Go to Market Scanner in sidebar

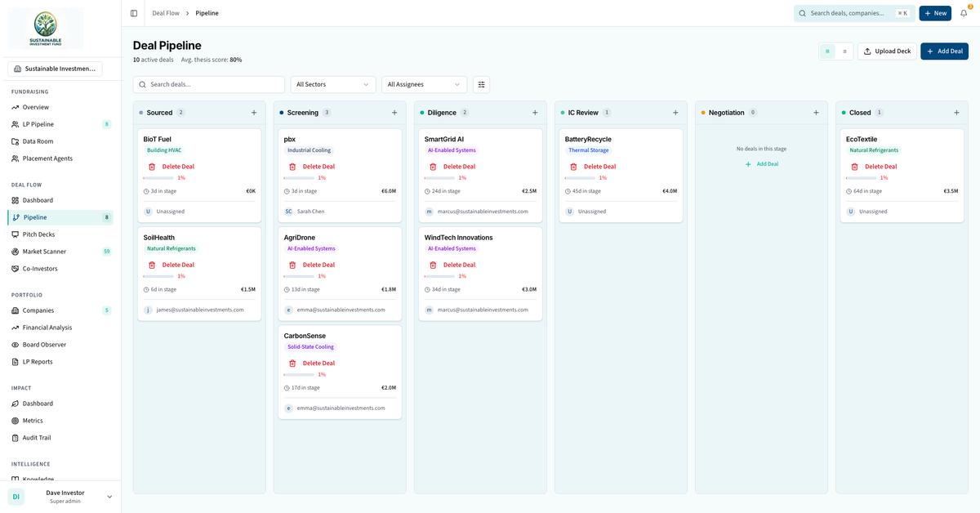click(44, 252)
